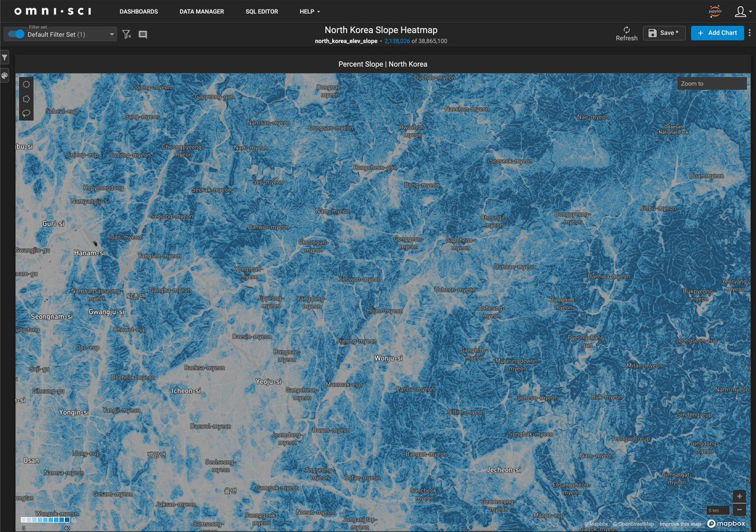Viewport: 756px width, 532px height.
Task: Open the dashboard comments icon
Action: (143, 35)
